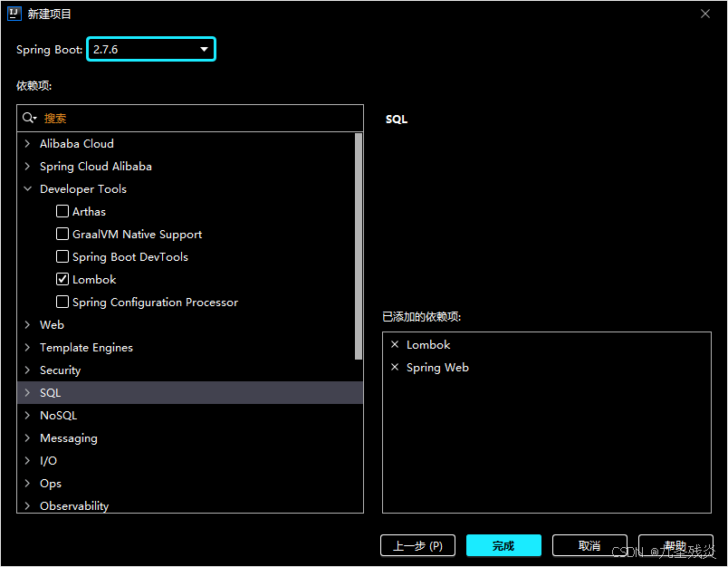This screenshot has width=728, height=567.
Task: Expand the Template Engines category
Action: coord(27,347)
